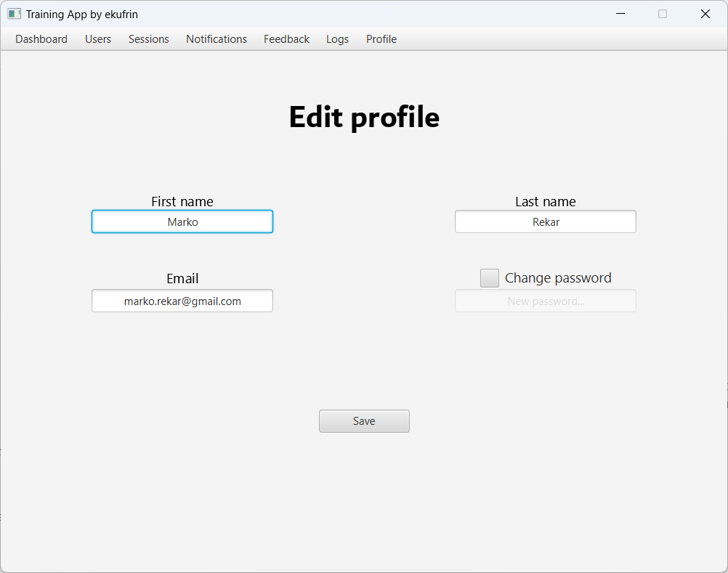The height and width of the screenshot is (573, 728).
Task: Open the Sessions menu
Action: (148, 39)
